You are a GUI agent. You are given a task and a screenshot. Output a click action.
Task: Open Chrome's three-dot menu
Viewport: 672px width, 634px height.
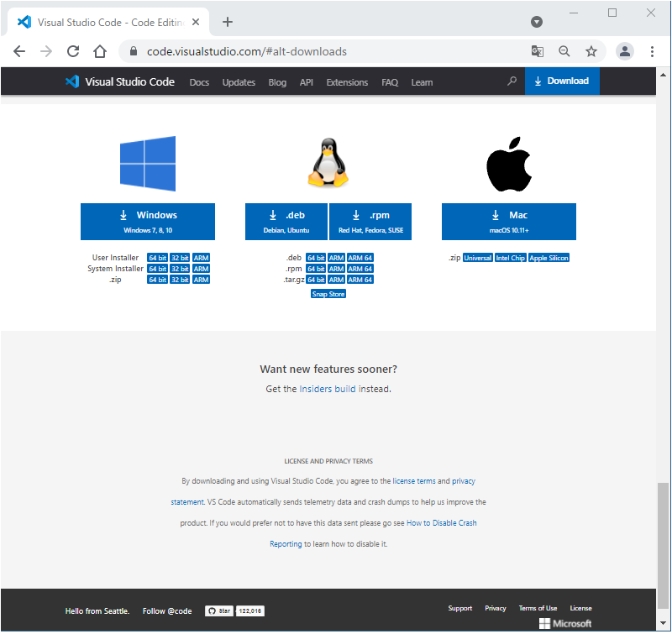coord(652,51)
